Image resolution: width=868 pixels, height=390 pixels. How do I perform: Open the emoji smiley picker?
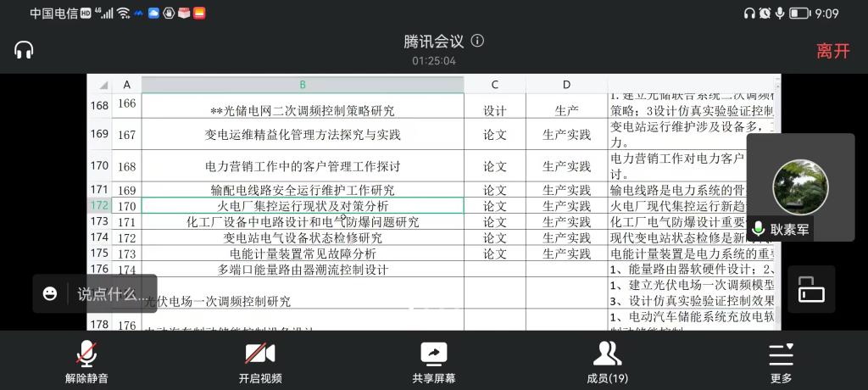[50, 294]
